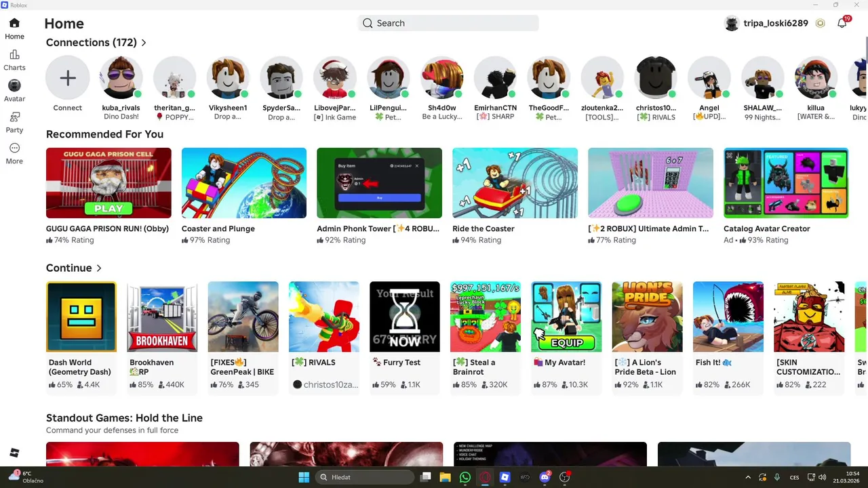Open Ultimate Admin Tower thumbnail
868x488 pixels.
click(x=650, y=183)
